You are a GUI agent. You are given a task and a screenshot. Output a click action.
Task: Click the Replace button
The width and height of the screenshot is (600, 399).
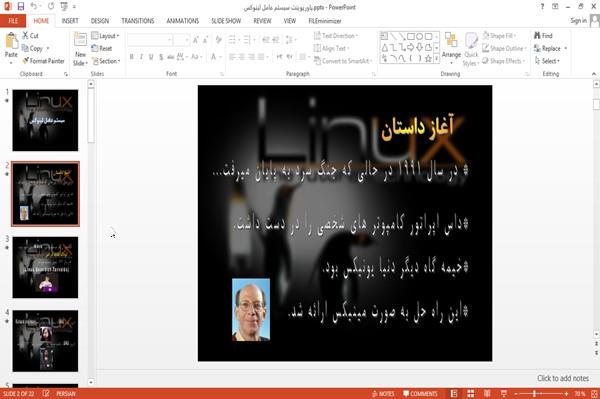coord(550,48)
